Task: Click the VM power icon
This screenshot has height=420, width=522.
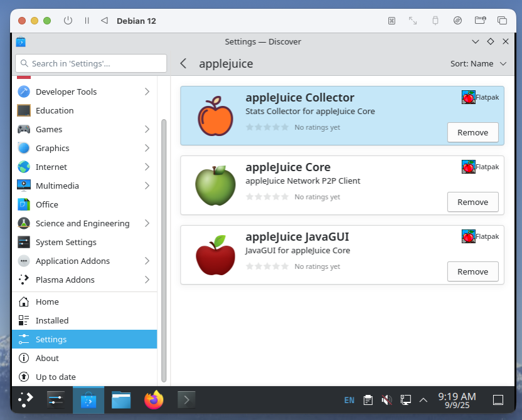Action: pos(68,21)
